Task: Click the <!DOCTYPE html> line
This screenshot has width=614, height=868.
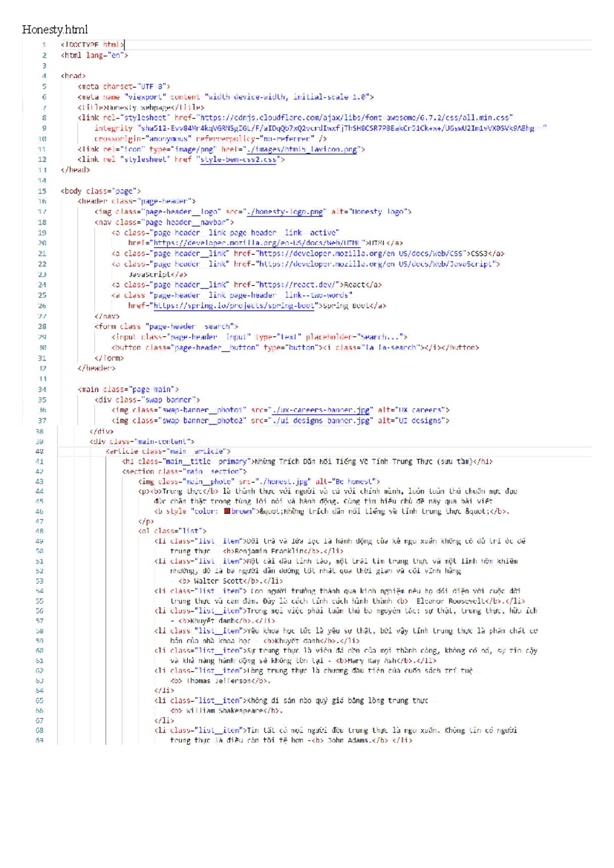Action: tap(92, 45)
